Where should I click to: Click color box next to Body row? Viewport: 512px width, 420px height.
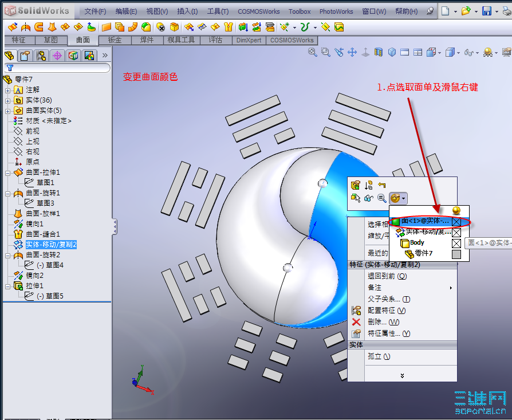(456, 244)
